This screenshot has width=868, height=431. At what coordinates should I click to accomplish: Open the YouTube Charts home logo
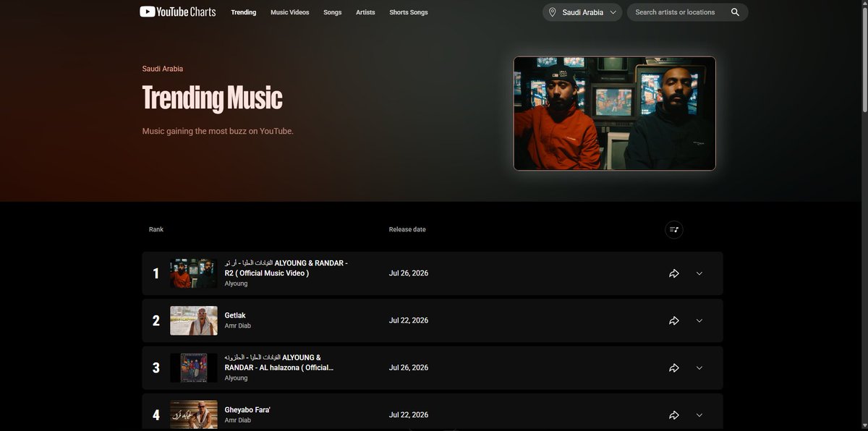[177, 12]
